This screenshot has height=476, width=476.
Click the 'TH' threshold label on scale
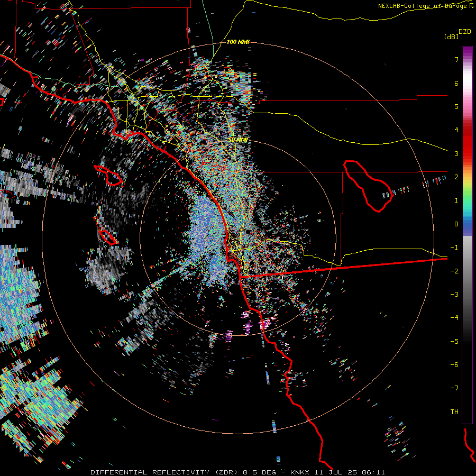point(454,412)
